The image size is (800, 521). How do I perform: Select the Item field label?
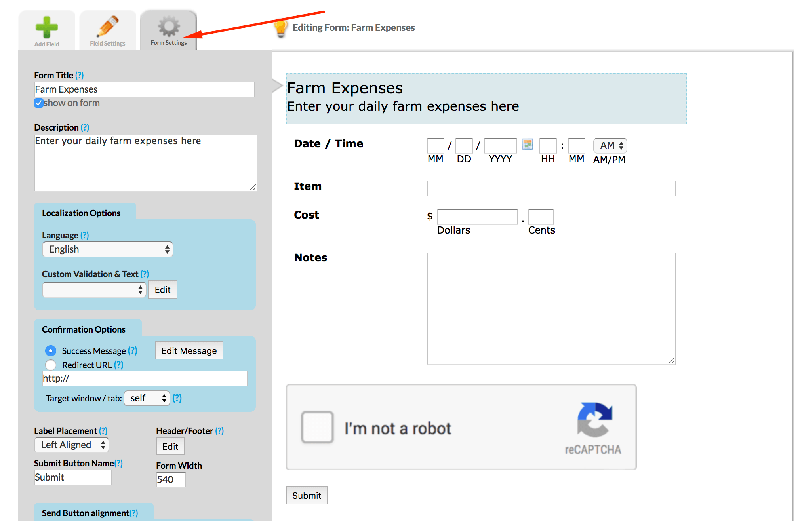pos(308,186)
